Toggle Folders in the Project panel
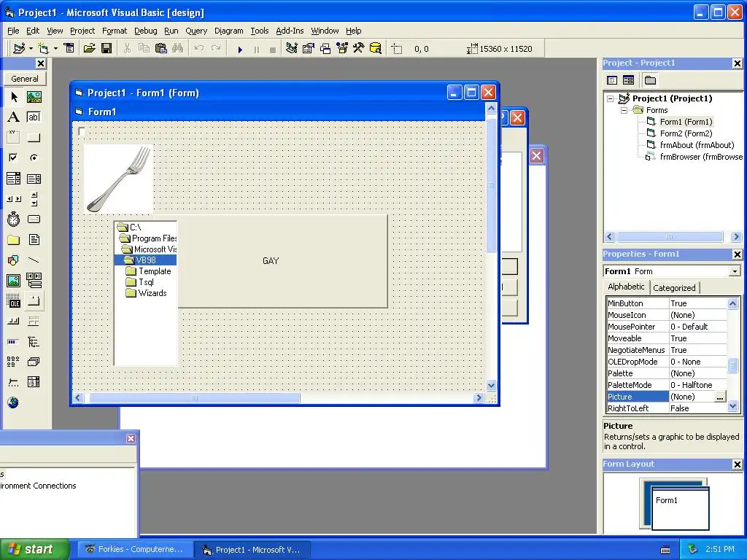This screenshot has height=560, width=747. pos(650,80)
